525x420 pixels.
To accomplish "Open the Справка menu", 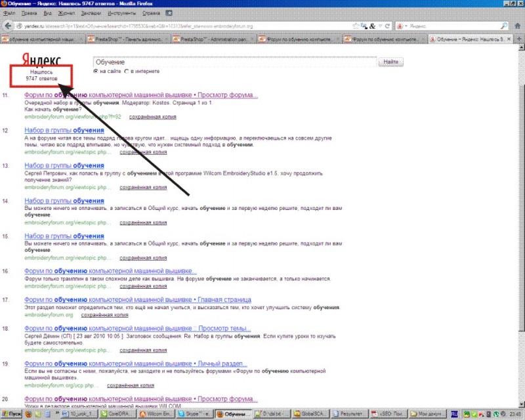I will tap(151, 13).
